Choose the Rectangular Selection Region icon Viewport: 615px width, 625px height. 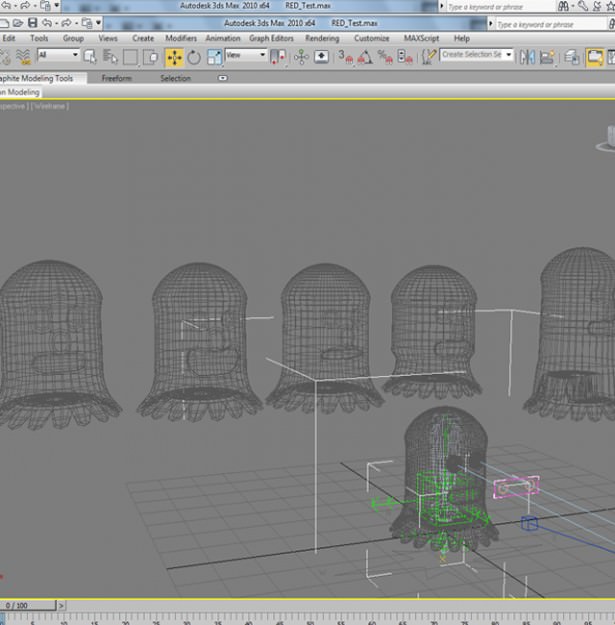tap(130, 57)
